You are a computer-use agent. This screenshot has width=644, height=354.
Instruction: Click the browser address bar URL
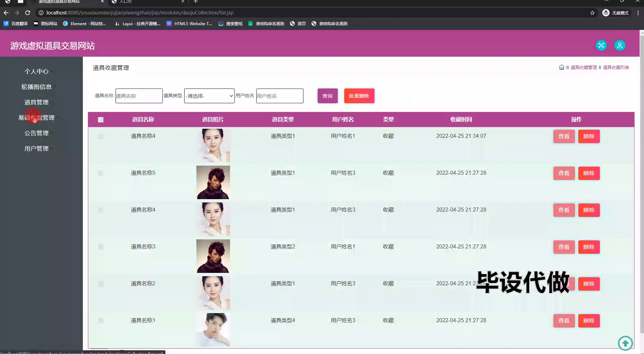[140, 13]
